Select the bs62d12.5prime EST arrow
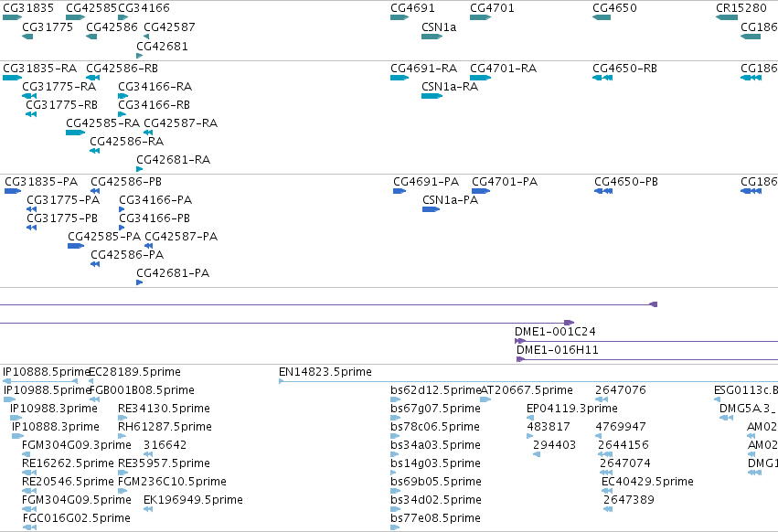 [396, 399]
